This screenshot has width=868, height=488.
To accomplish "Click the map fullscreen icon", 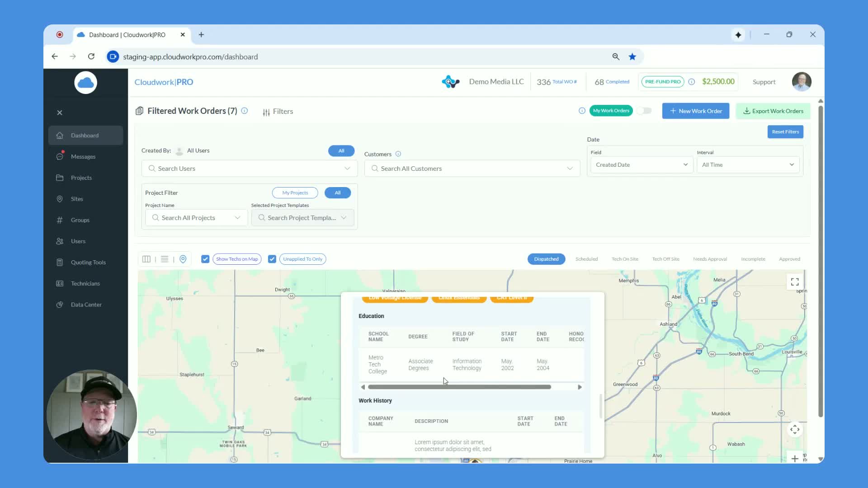I will [795, 282].
